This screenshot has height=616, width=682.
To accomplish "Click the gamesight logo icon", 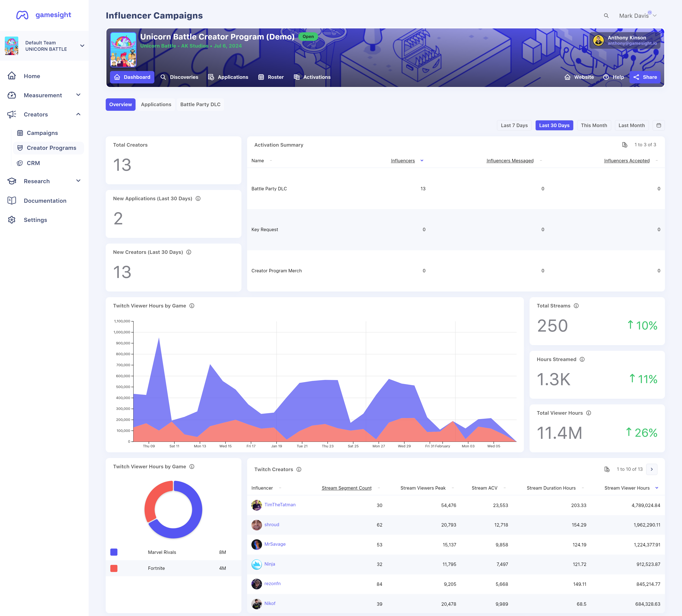I will 22,15.
